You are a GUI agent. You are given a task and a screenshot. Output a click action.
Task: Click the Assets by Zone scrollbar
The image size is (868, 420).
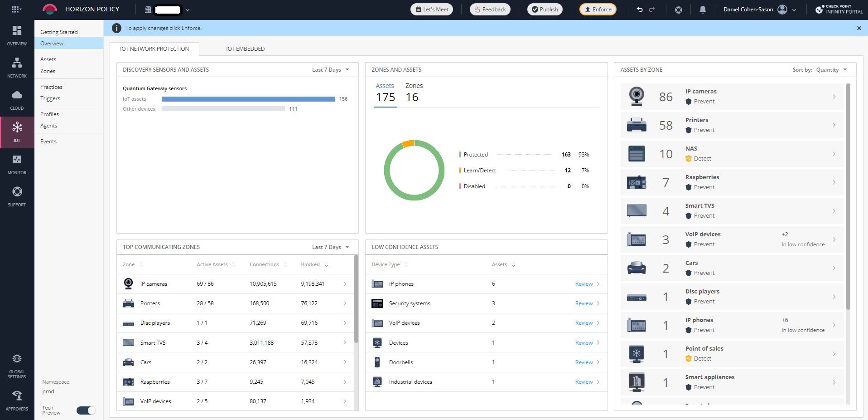848,197
